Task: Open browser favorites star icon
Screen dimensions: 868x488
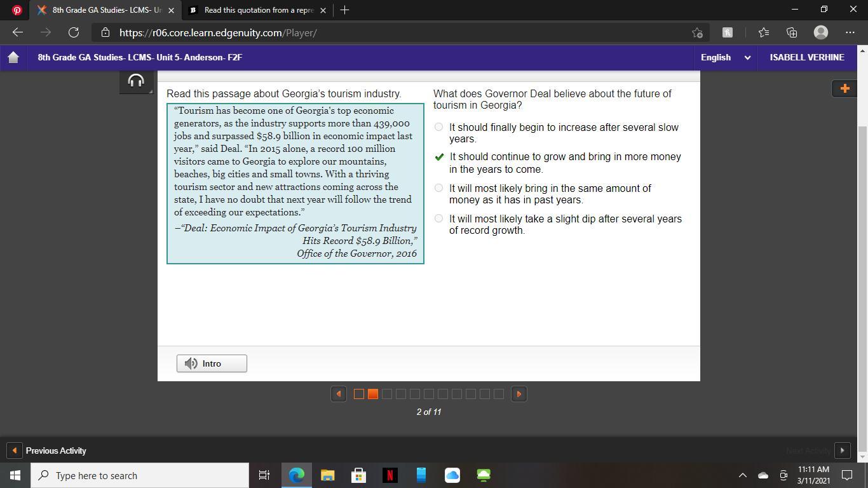Action: tap(763, 32)
